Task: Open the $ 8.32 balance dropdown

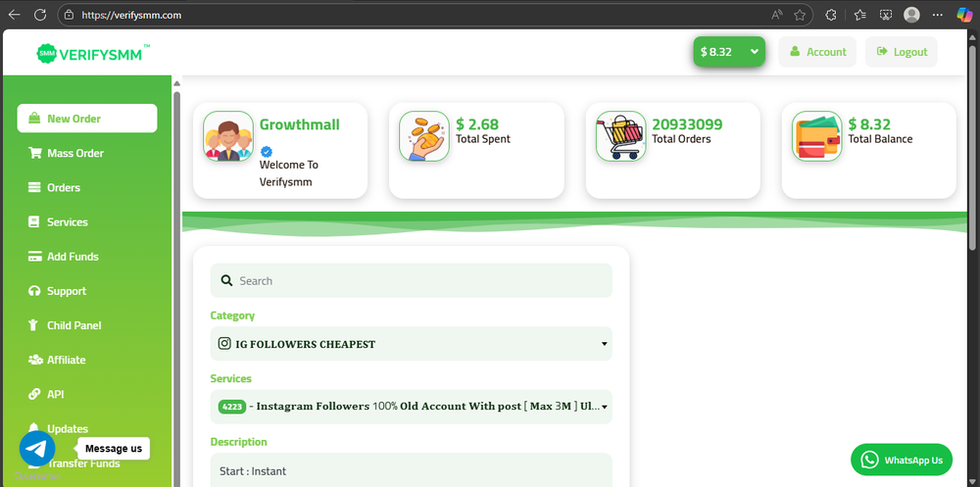Action: 729,52
